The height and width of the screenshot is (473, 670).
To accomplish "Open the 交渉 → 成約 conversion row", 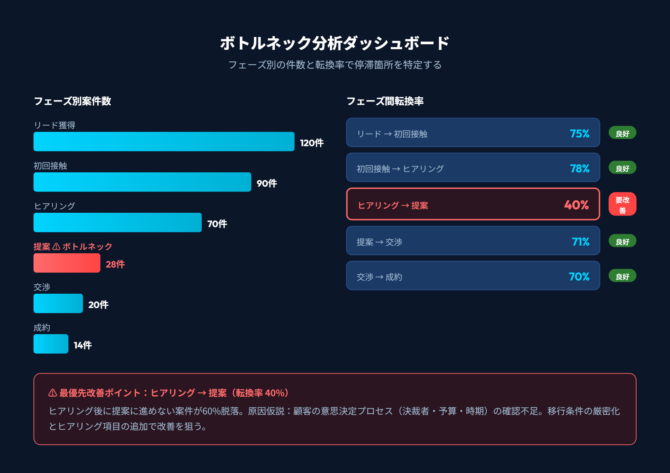I will point(472,276).
